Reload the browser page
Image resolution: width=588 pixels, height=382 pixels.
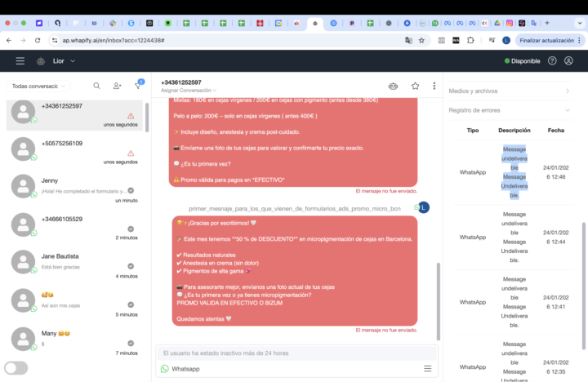coord(38,41)
